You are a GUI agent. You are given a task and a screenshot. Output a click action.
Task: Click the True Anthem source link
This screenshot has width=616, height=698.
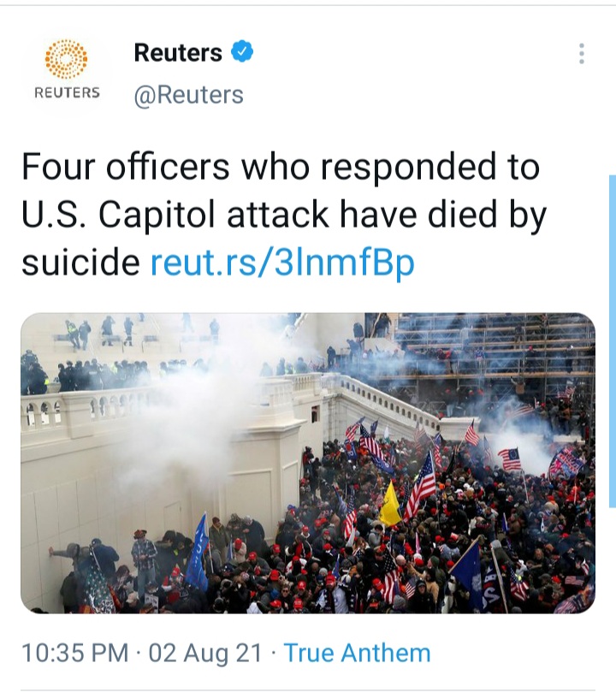(x=357, y=653)
